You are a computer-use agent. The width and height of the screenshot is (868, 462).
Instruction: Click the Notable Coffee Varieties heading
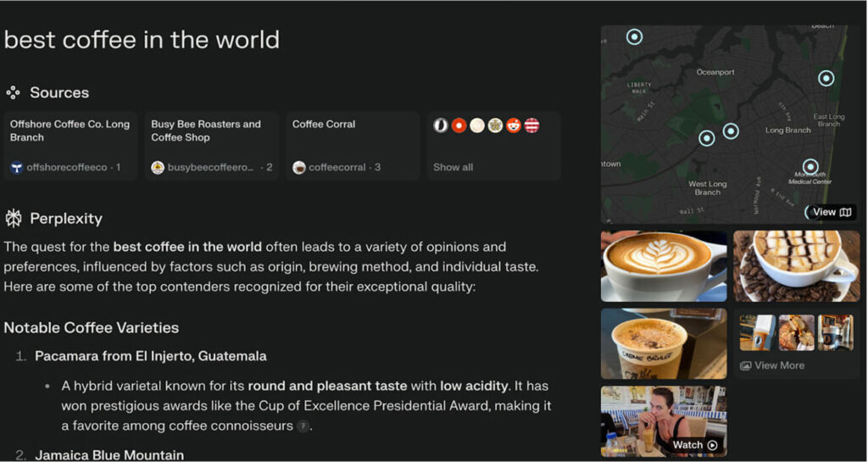[x=92, y=327]
